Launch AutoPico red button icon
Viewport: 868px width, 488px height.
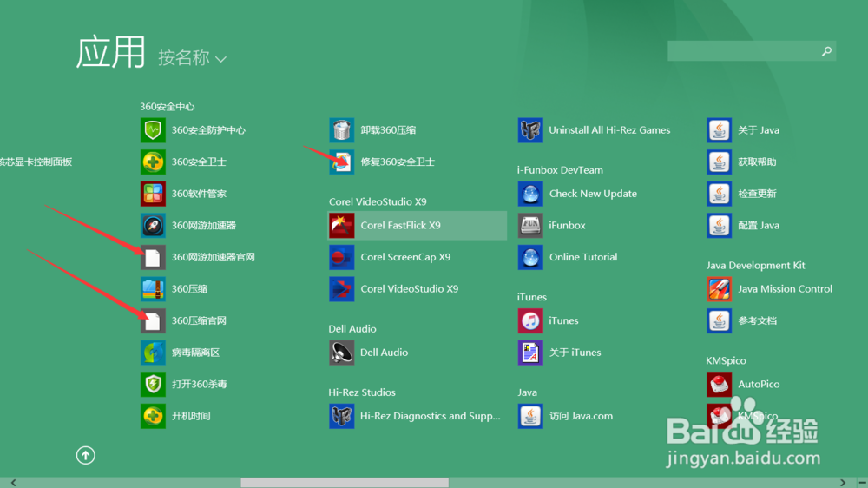(x=719, y=385)
